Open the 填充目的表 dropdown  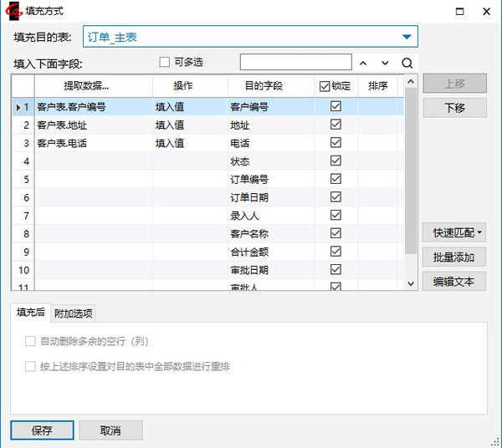[407, 37]
